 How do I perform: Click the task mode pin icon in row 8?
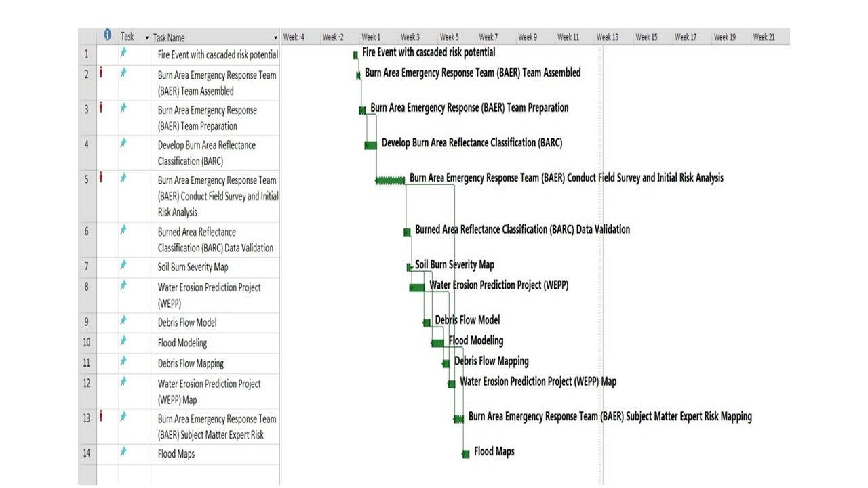click(x=123, y=285)
